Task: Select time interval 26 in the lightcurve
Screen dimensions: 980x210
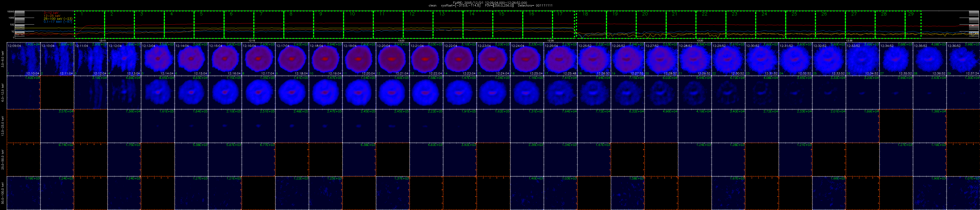Action: coord(831,25)
